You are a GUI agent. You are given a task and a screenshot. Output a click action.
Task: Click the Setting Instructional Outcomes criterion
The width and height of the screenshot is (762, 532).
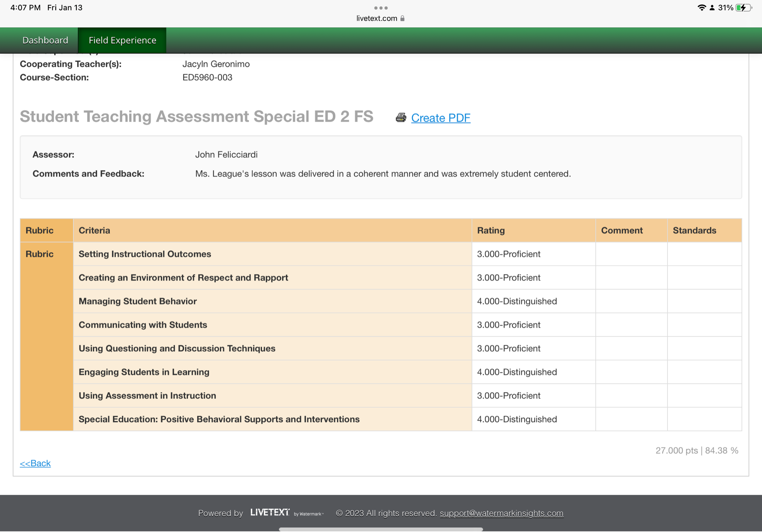145,254
